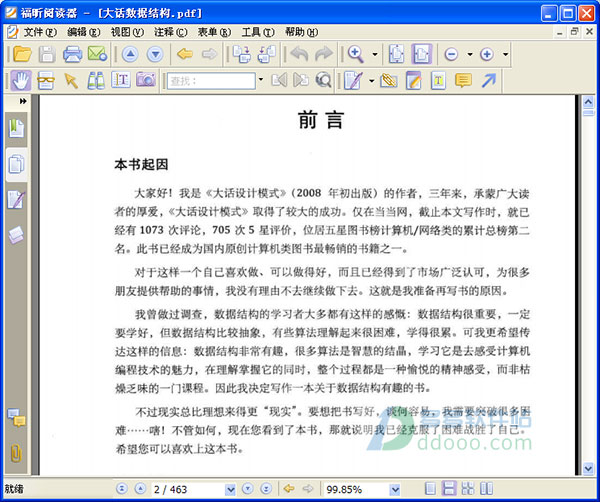600x502 pixels.
Task: Jump to first page in status bar
Action: 122,489
